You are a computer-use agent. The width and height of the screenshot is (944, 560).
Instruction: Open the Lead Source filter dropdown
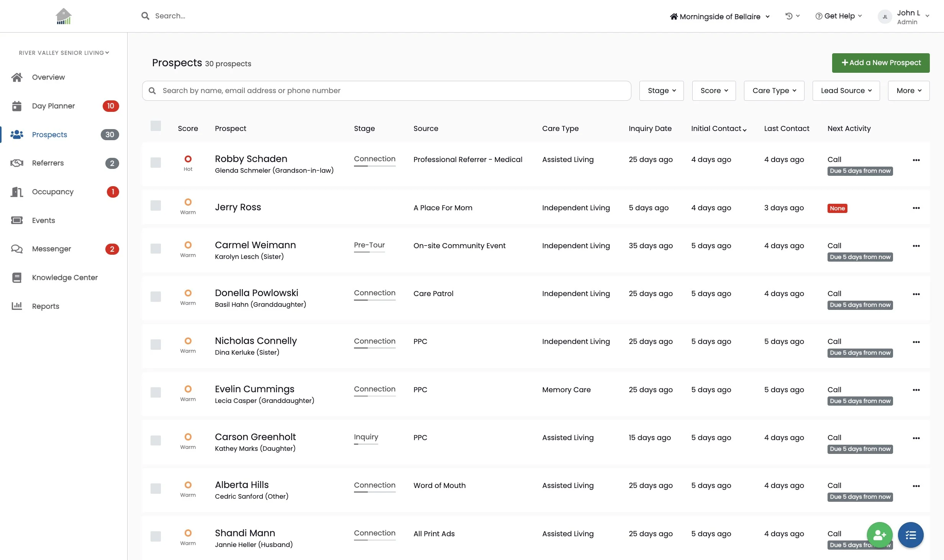point(846,91)
